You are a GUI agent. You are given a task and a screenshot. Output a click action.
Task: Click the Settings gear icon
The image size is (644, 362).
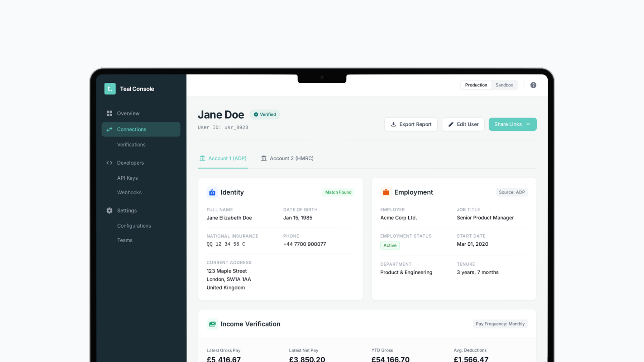[x=109, y=210]
